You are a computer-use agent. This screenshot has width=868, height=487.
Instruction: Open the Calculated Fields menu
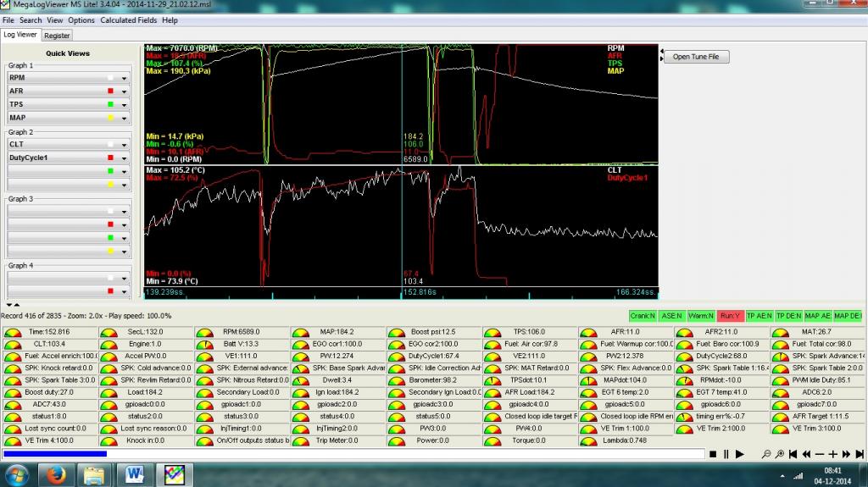[130, 19]
